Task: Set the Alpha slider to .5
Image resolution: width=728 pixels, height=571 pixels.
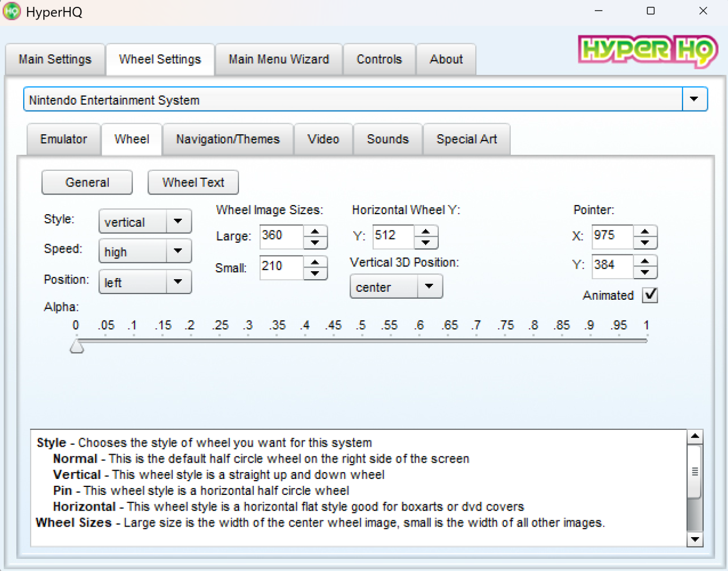Action: (362, 341)
